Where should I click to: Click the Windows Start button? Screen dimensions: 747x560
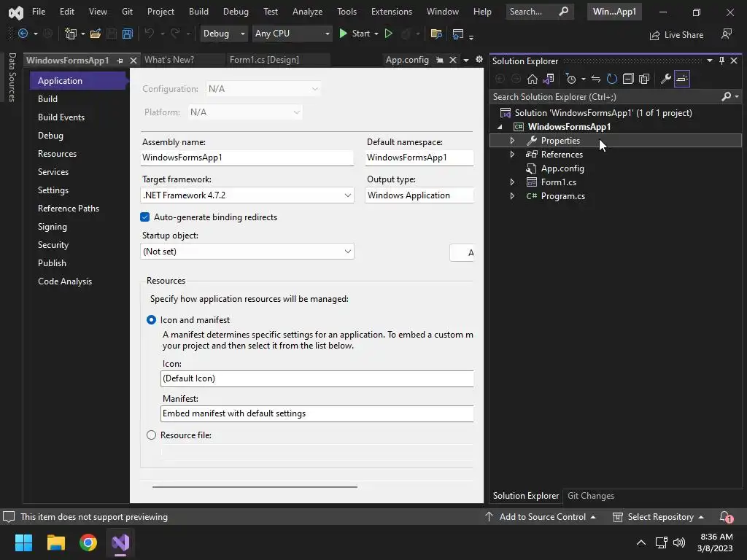pos(23,542)
